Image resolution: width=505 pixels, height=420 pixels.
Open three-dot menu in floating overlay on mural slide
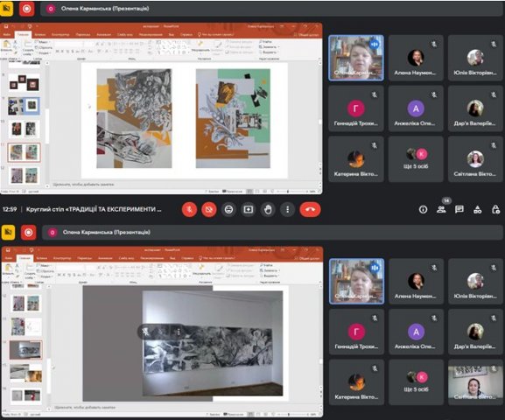pos(179,332)
